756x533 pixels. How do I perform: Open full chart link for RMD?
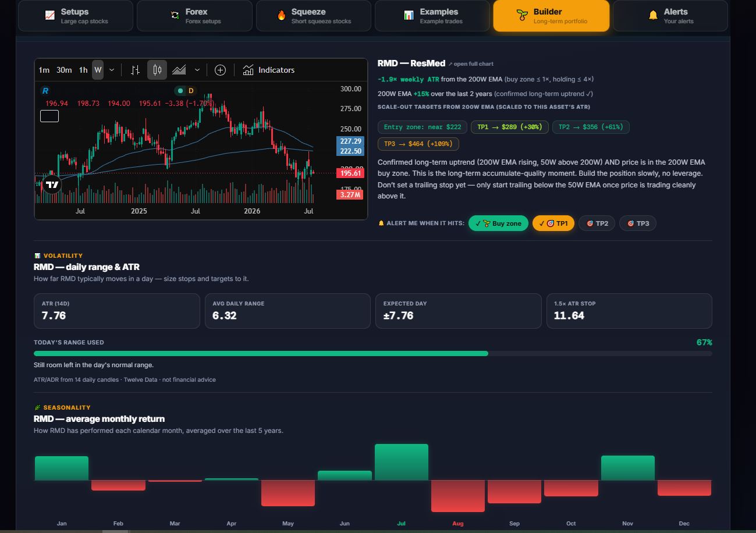pyautogui.click(x=471, y=64)
